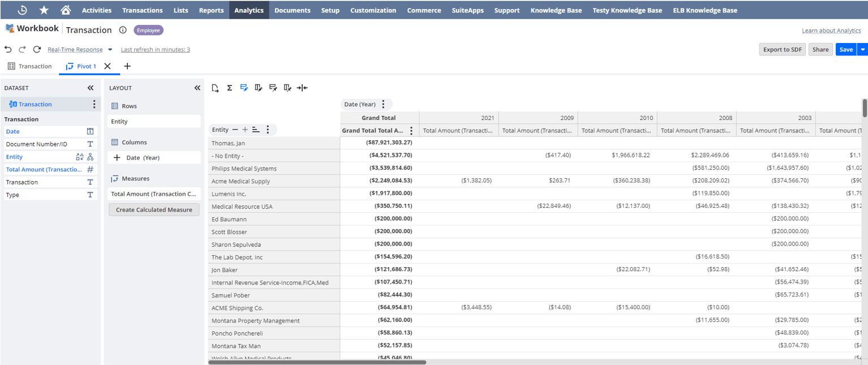Select Entity in the Rows layout

(x=154, y=122)
